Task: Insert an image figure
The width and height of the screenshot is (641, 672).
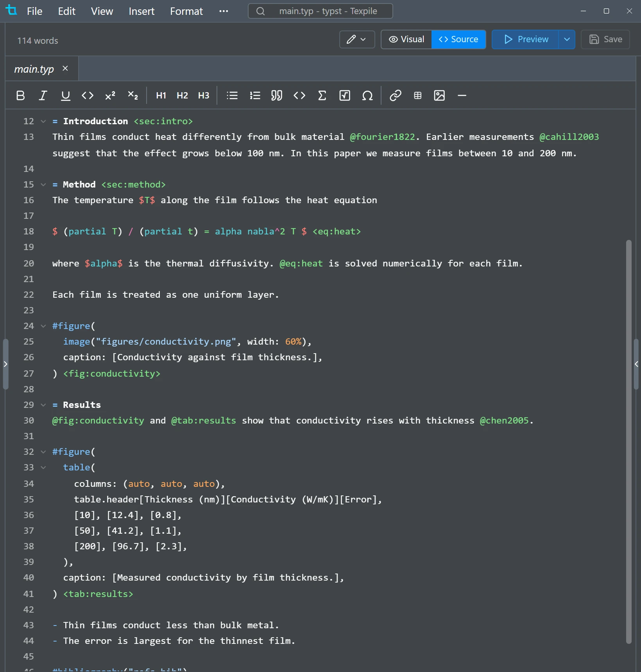Action: 440,95
